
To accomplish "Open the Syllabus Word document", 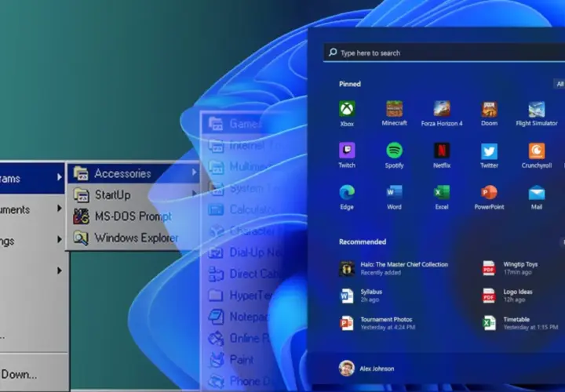I will (x=360, y=296).
